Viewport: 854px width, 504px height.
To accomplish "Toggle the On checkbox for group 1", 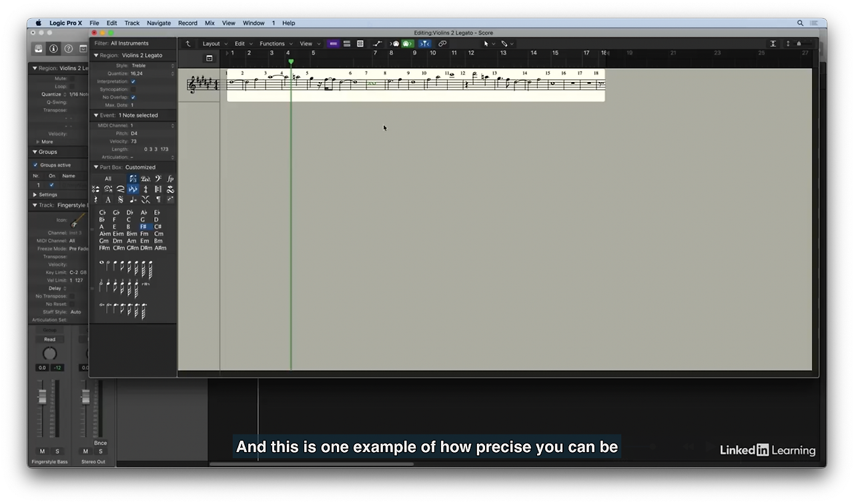I will [51, 185].
